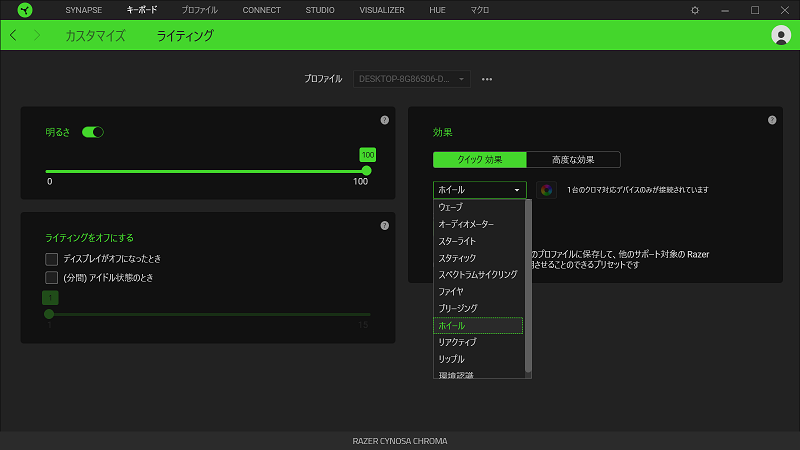The image size is (800, 450).
Task: Open the user account avatar
Action: pyautogui.click(x=781, y=35)
